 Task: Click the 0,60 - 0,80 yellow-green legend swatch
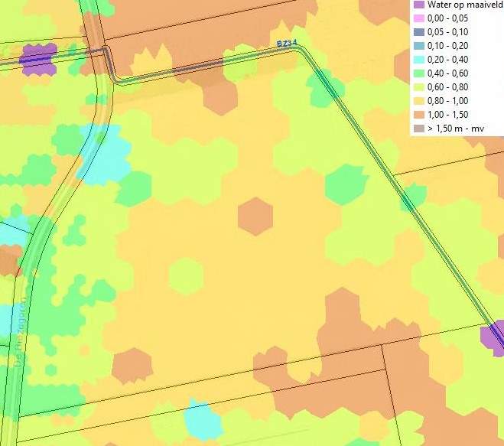point(419,87)
